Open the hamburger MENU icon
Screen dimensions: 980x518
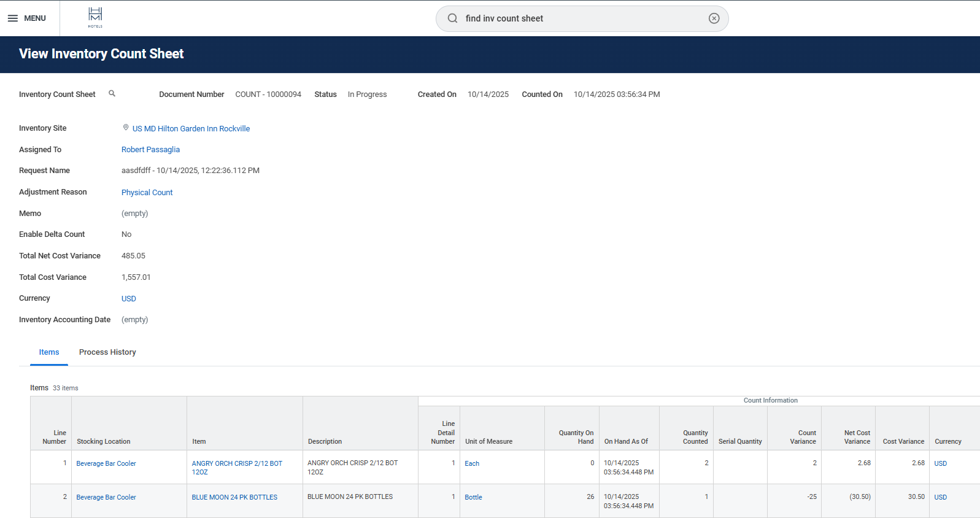click(x=13, y=18)
